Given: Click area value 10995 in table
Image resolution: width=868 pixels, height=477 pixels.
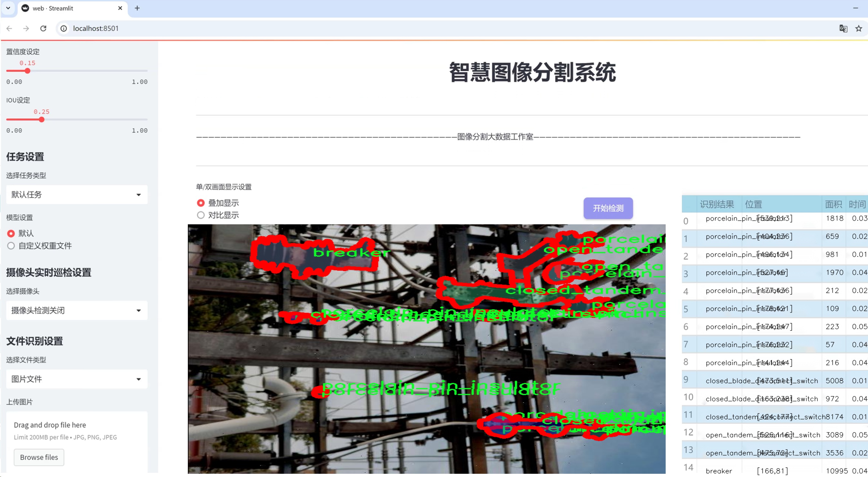Looking at the screenshot, I should [836, 471].
